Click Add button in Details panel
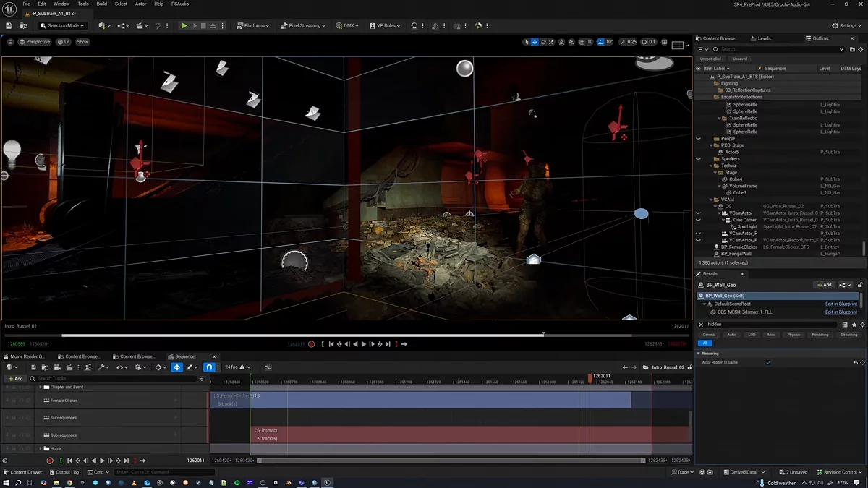Viewport: 868px width, 488px height. point(823,285)
